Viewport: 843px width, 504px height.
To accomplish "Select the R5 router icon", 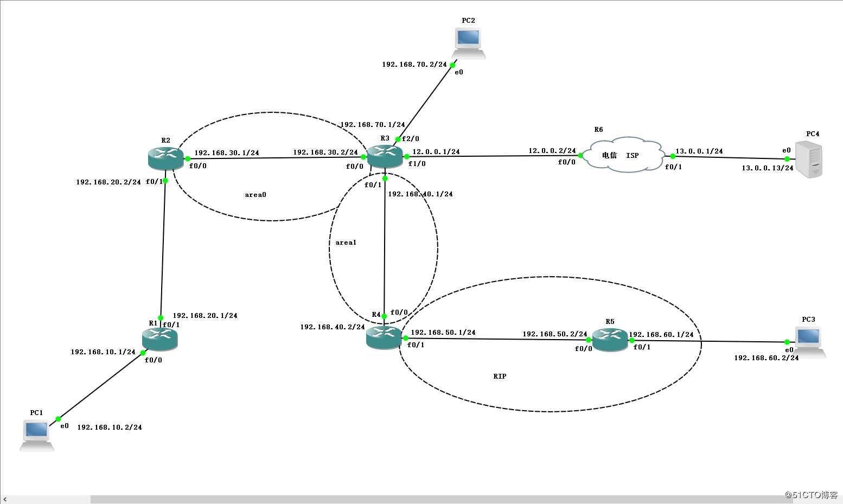I will [x=610, y=339].
